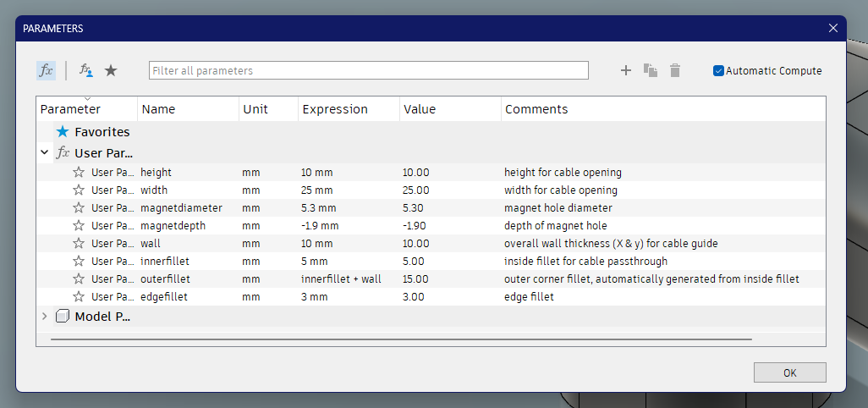This screenshot has height=408, width=868.
Task: Favorite the height parameter star
Action: point(79,172)
